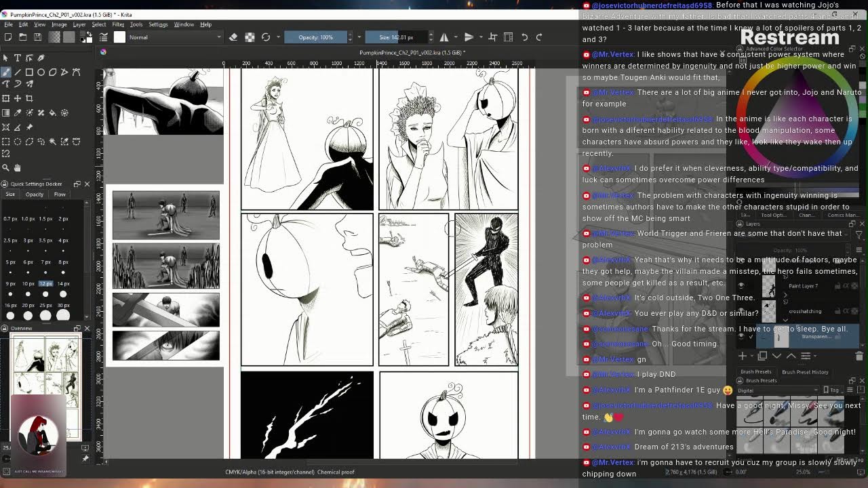
Task: Switch to Brush Preset History tab
Action: tap(805, 372)
